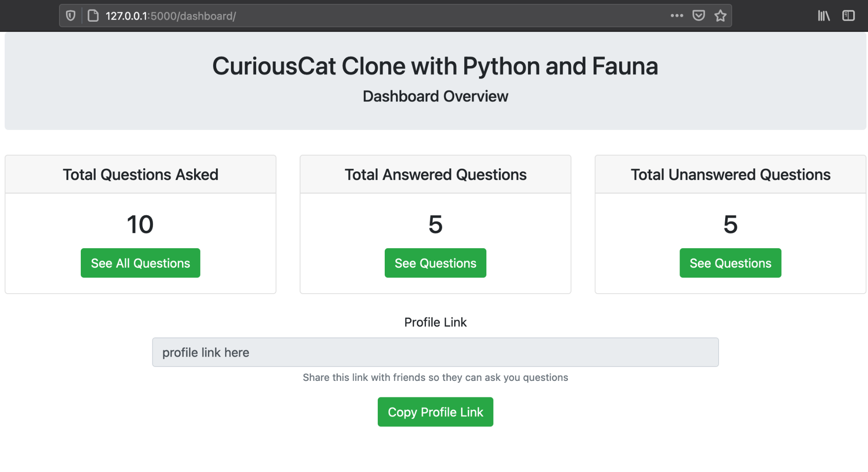Click the address bar showing 127.0.0.1:5000/dashboard

[171, 16]
